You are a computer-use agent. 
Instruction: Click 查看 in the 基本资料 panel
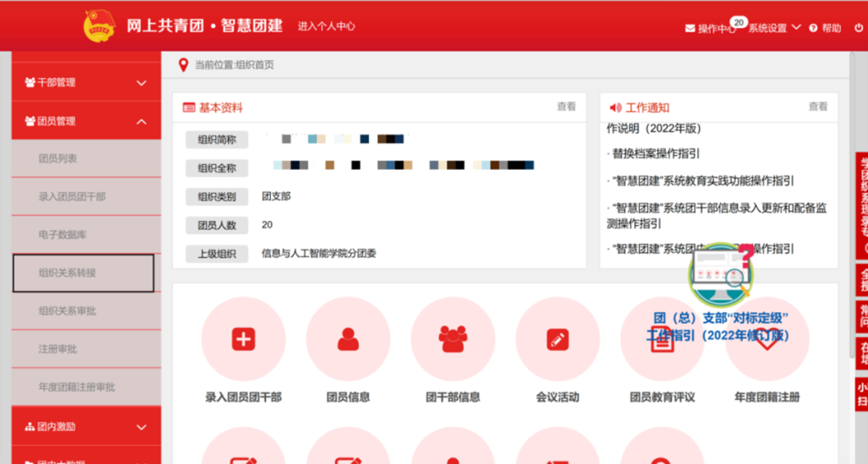[567, 107]
